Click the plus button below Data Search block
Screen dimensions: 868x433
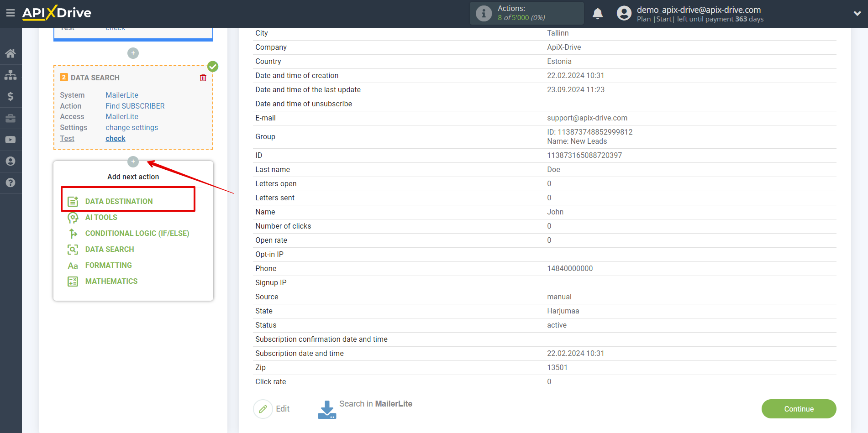coord(133,162)
